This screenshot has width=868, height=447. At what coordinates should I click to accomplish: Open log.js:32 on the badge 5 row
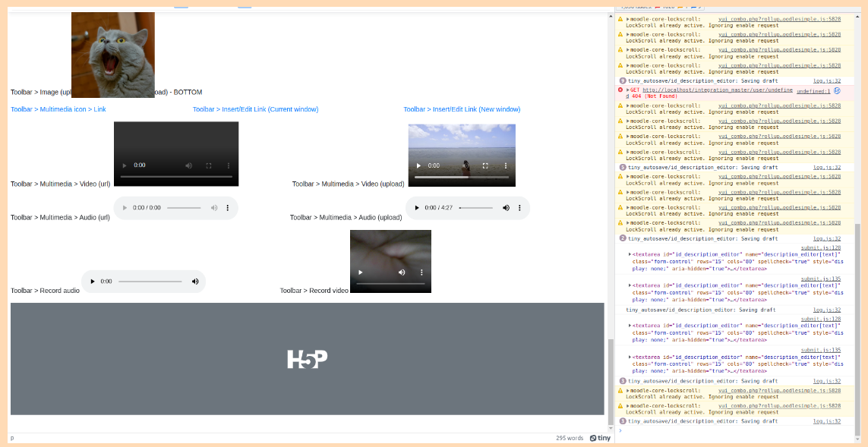click(827, 167)
